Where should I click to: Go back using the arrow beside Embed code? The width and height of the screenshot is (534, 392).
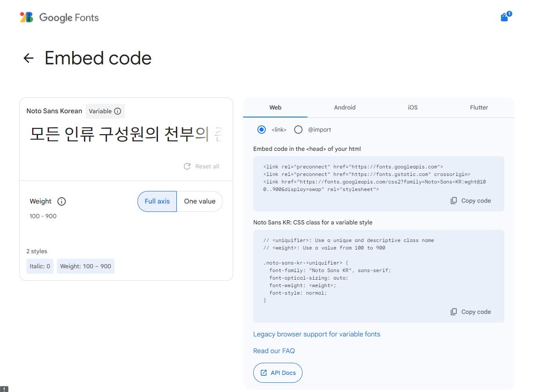coord(28,58)
